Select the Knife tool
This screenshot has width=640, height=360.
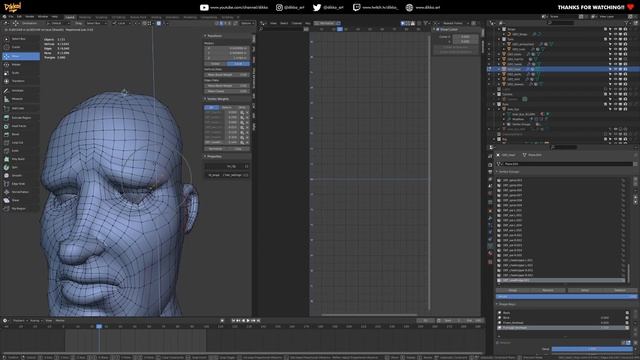pyautogui.click(x=20, y=151)
